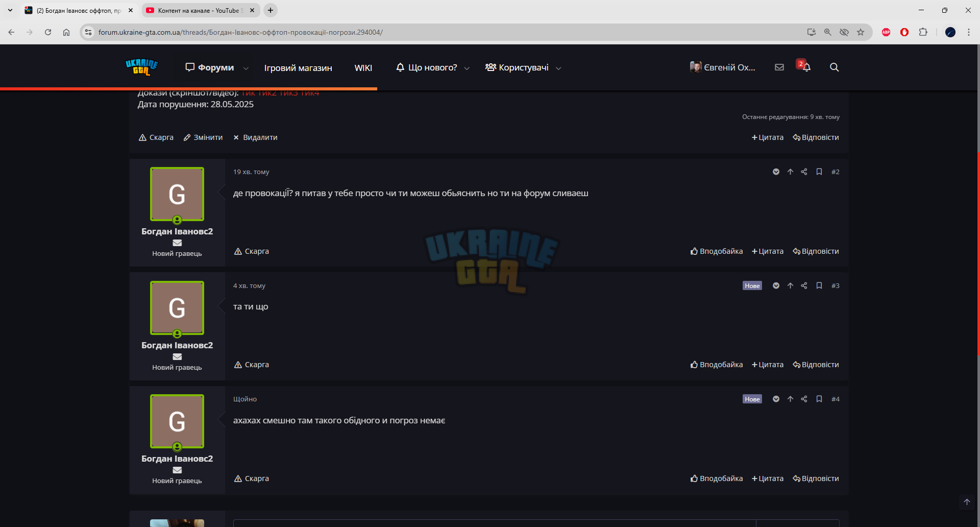The height and width of the screenshot is (527, 980).
Task: Open the Ukraine GTA logo home link
Action: 141,67
